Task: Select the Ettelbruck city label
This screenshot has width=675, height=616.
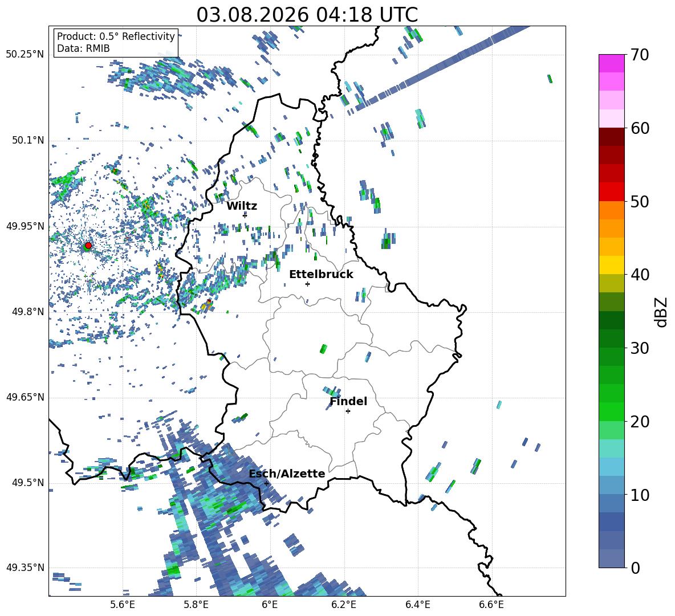Action: (x=321, y=275)
